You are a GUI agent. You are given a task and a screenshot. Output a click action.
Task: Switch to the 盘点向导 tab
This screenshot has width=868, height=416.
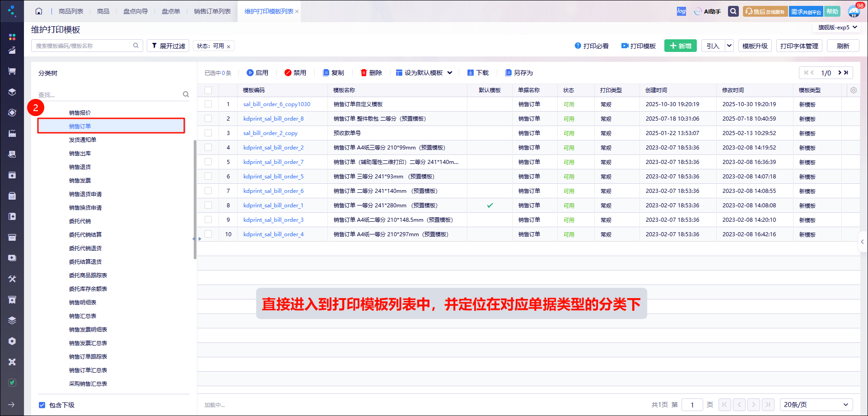[135, 11]
